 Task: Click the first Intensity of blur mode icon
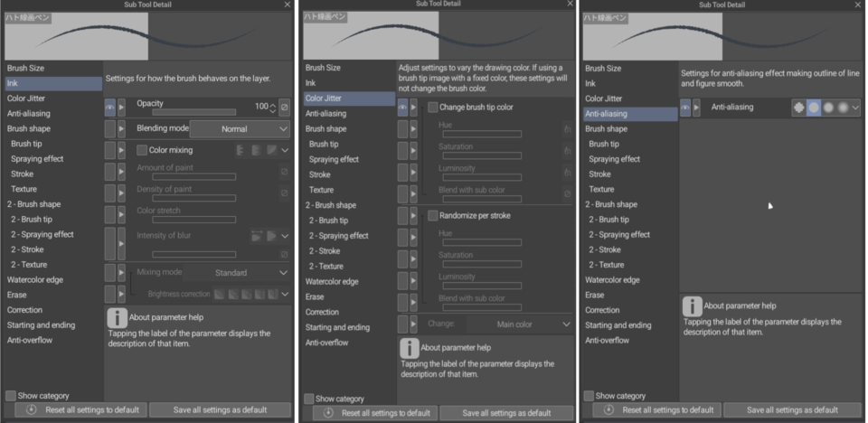click(256, 236)
